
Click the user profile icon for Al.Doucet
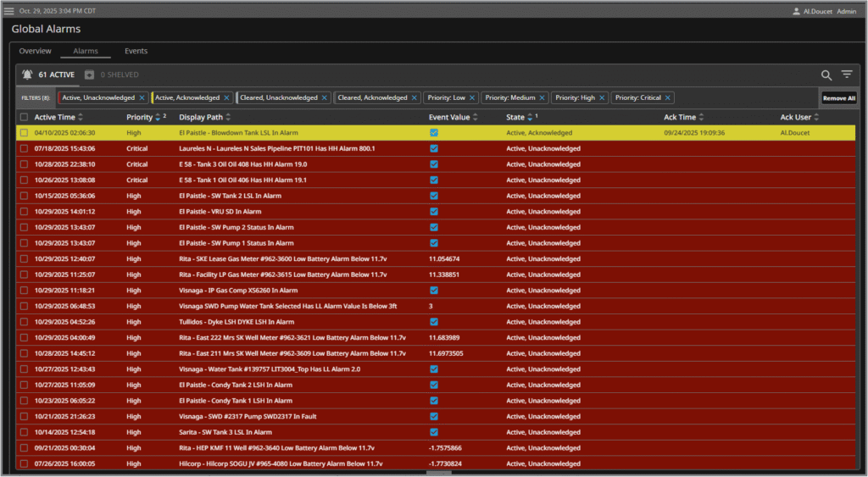tap(796, 11)
